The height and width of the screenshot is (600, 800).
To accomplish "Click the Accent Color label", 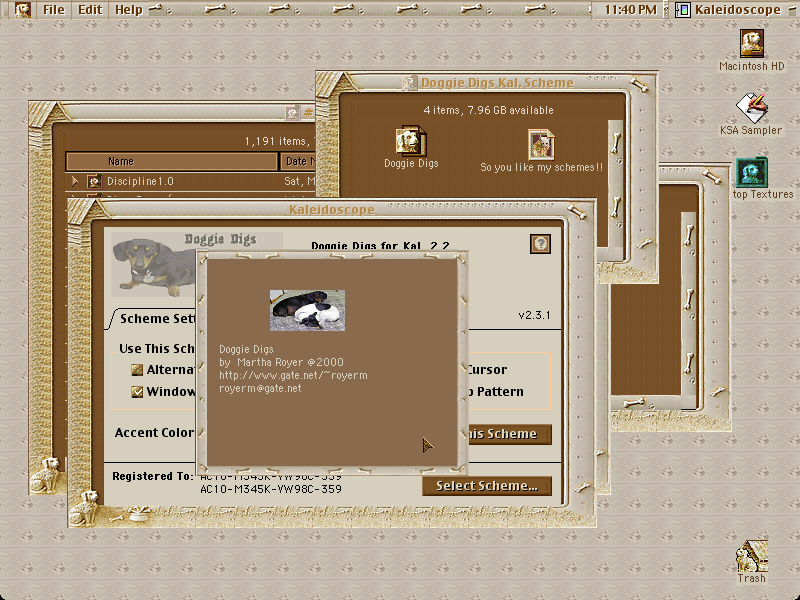I will point(154,433).
